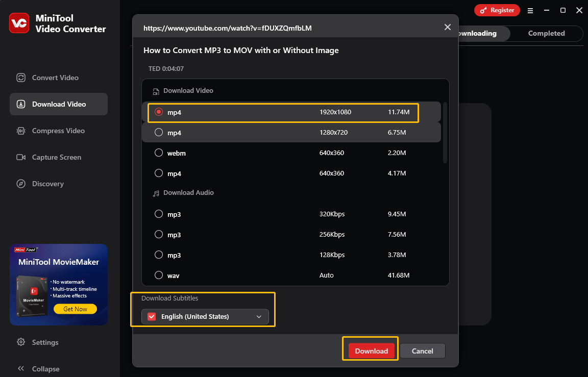The width and height of the screenshot is (588, 377).
Task: Click the 1920x1080 resolution value
Action: pos(335,112)
